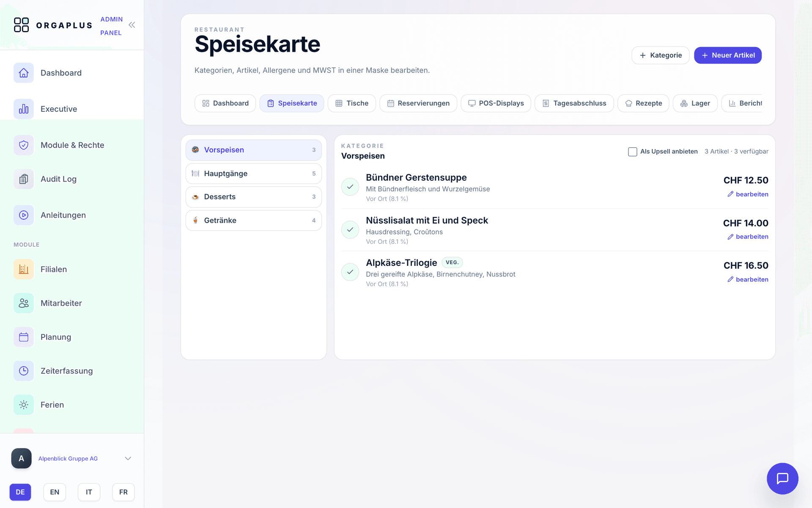Edit Bündner Gerstensuppe via bearbeiten

748,194
